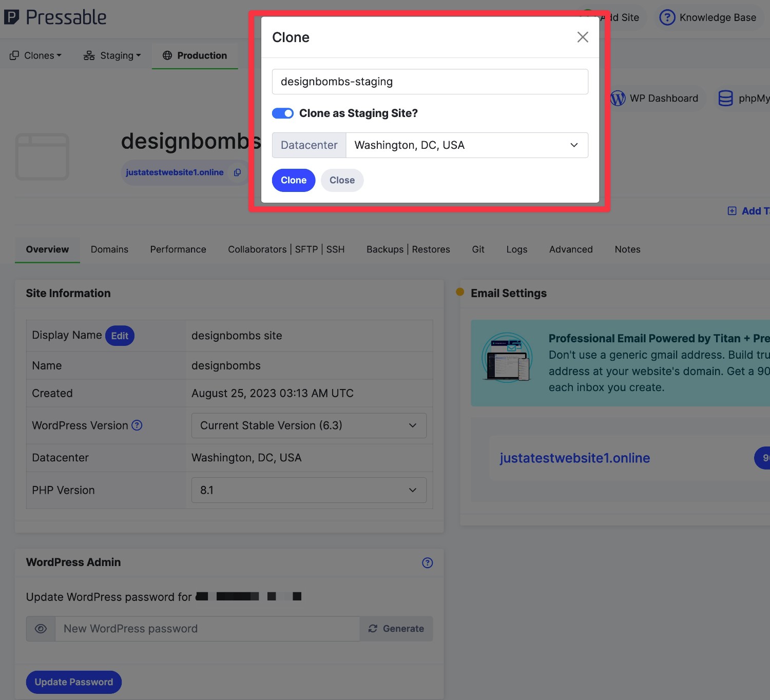Open justatestwebsite1.online in Email Settings
This screenshot has width=770, height=700.
click(575, 458)
